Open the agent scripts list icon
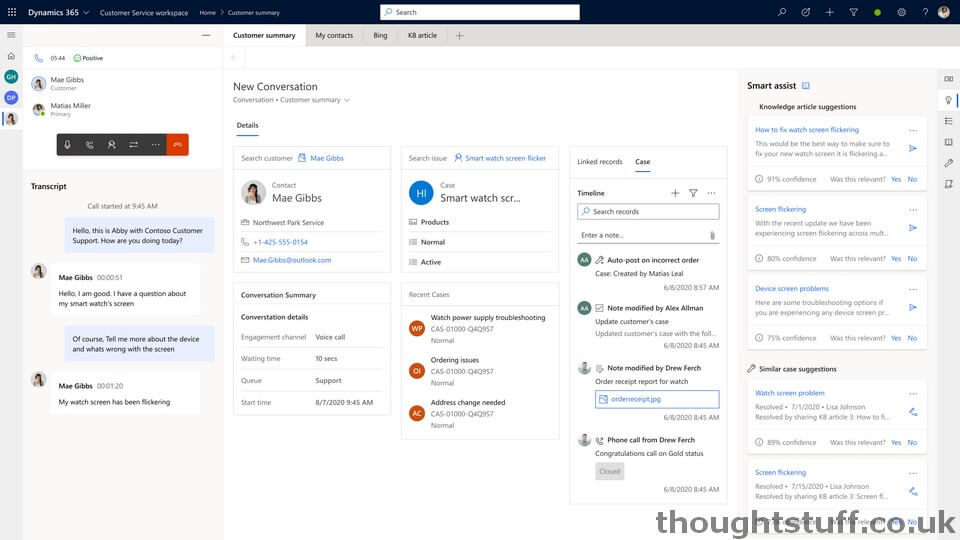This screenshot has width=960, height=540. [948, 121]
